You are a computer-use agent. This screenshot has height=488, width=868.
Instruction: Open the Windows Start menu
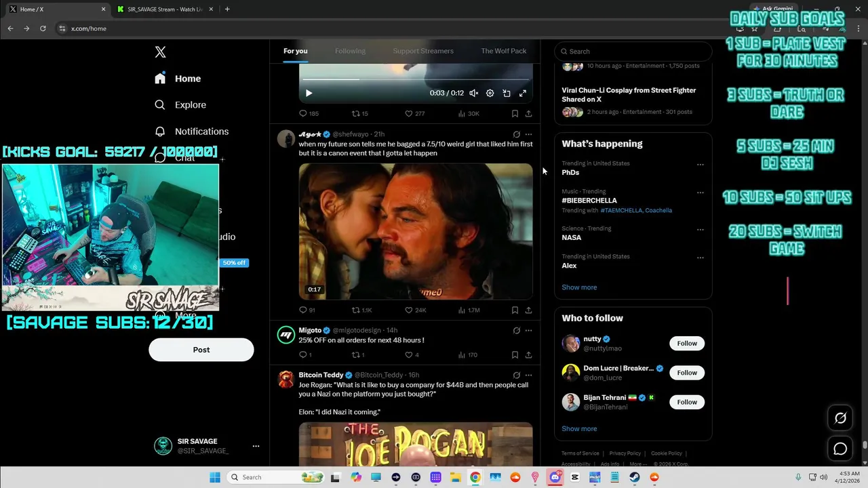215,477
